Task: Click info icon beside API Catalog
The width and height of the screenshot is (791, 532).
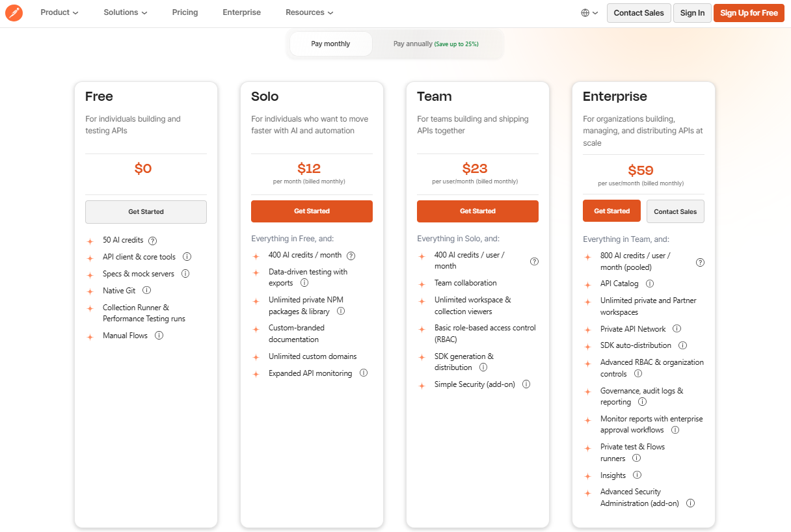Action: [x=650, y=284]
